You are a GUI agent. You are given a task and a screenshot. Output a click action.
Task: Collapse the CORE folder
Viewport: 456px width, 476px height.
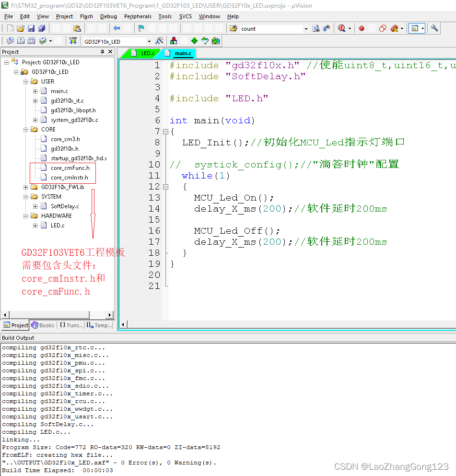click(26, 130)
